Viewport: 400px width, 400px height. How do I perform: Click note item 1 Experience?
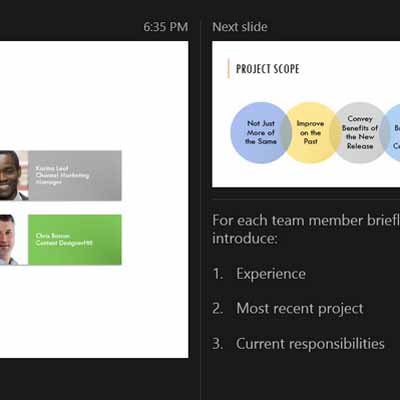point(259,274)
